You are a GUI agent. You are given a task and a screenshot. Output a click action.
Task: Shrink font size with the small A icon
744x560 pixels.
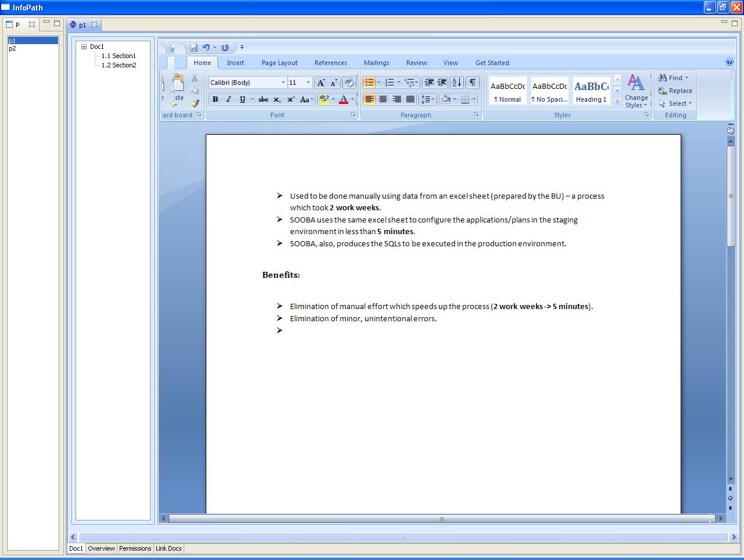334,82
